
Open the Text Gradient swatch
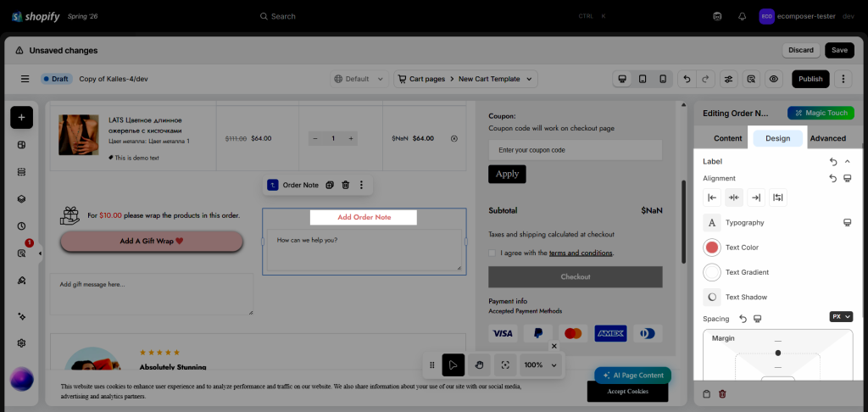712,272
